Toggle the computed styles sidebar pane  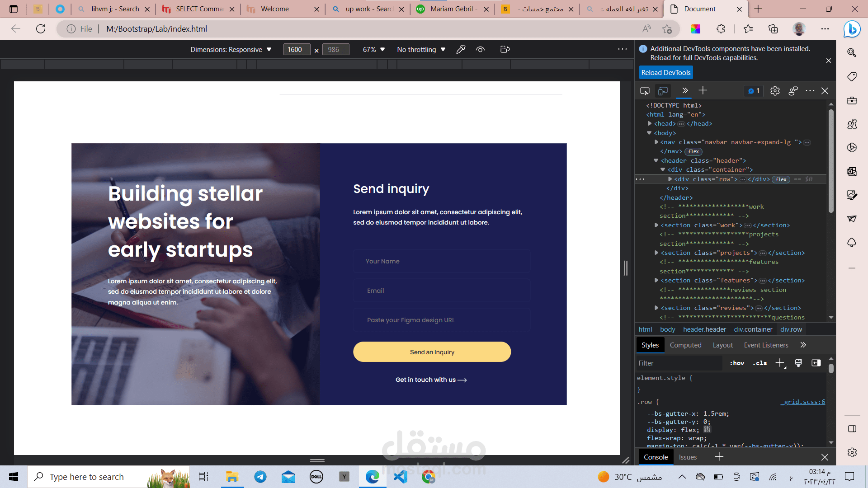(x=816, y=363)
